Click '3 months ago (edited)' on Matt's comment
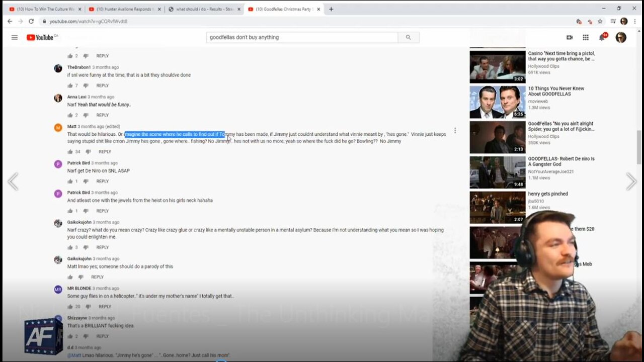Screen dimensions: 644x362 99,127
